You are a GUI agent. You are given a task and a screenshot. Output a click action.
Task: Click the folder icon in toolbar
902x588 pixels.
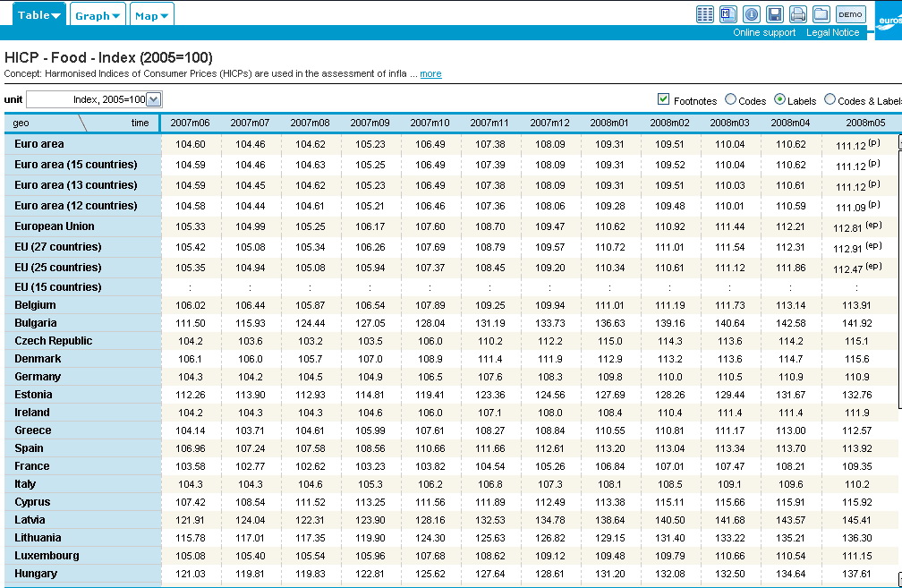click(x=821, y=13)
